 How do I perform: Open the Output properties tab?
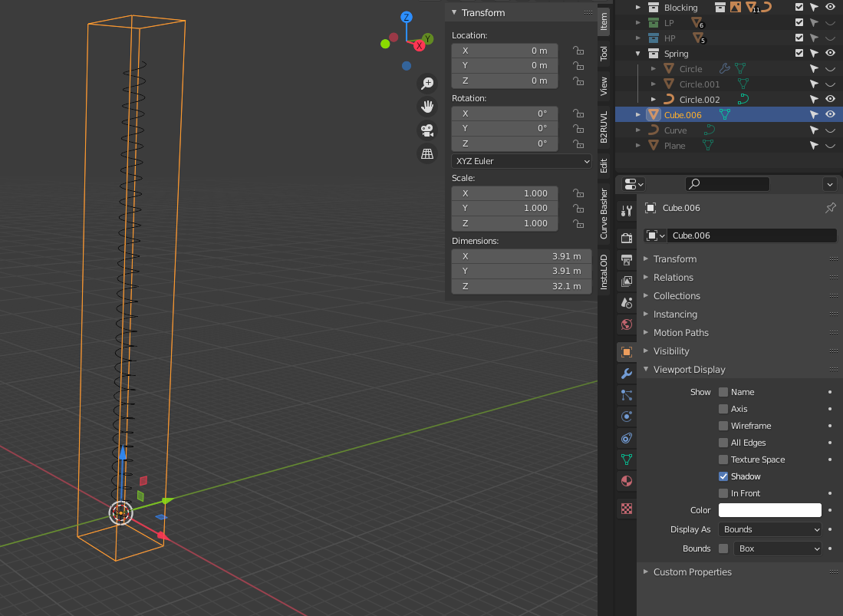click(x=626, y=261)
